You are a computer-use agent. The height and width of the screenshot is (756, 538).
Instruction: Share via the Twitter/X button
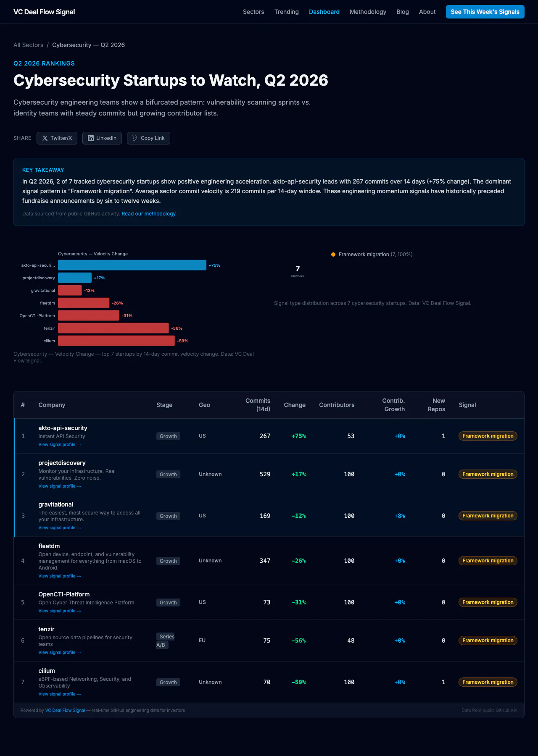coord(57,138)
